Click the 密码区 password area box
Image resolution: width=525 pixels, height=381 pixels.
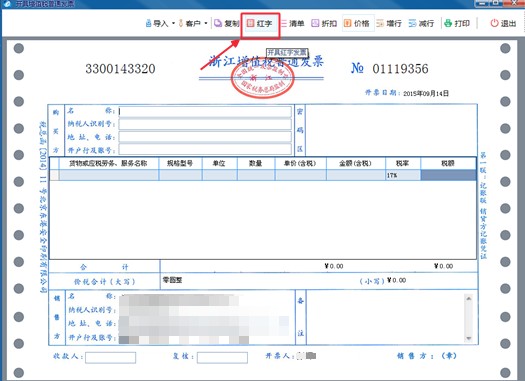(x=391, y=130)
